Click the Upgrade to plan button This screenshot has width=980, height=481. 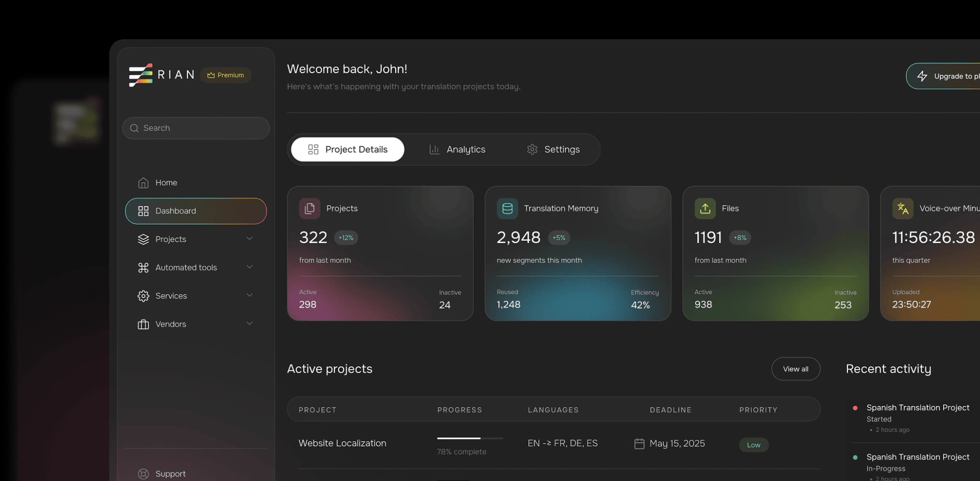[952, 76]
